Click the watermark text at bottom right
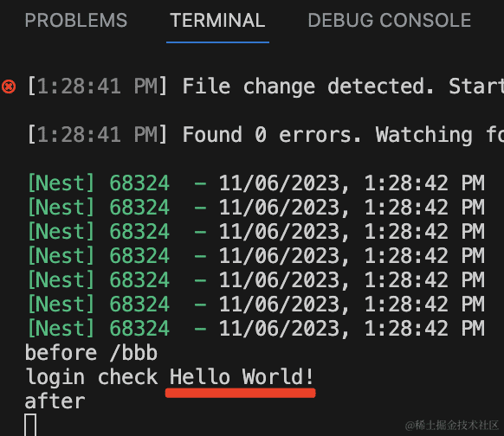The image size is (504, 436). pos(451,425)
